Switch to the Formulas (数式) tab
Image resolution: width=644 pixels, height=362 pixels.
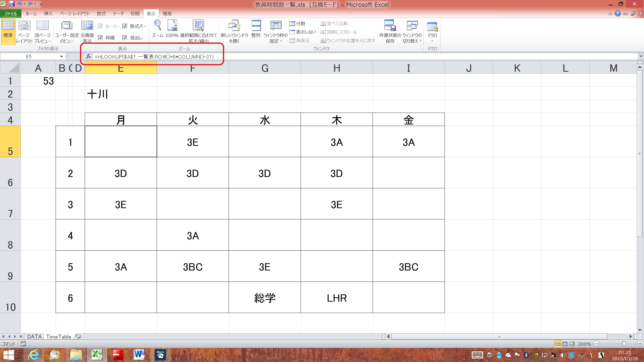101,14
